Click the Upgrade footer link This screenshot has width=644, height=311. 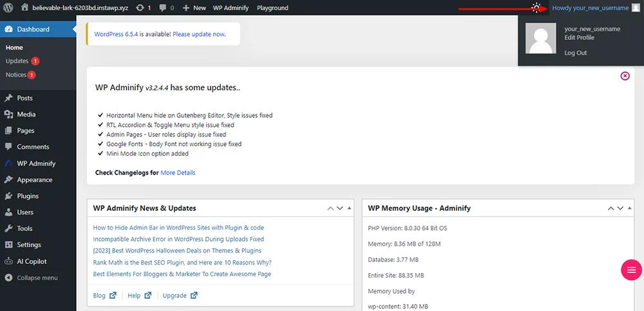(x=175, y=296)
